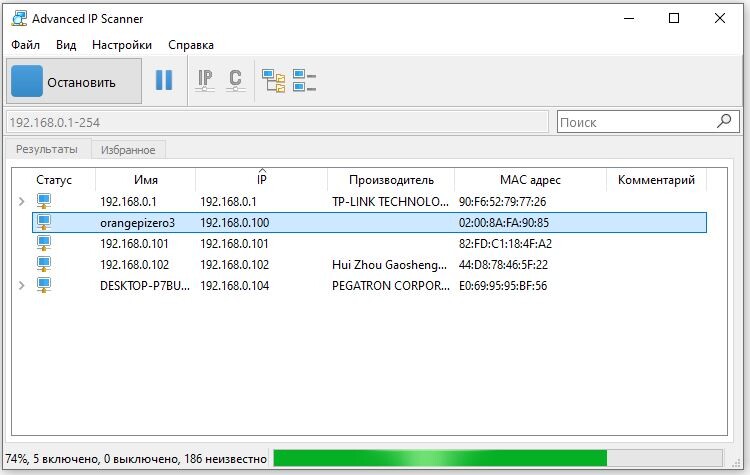750x475 pixels.
Task: Open the Справка menu
Action: (191, 45)
